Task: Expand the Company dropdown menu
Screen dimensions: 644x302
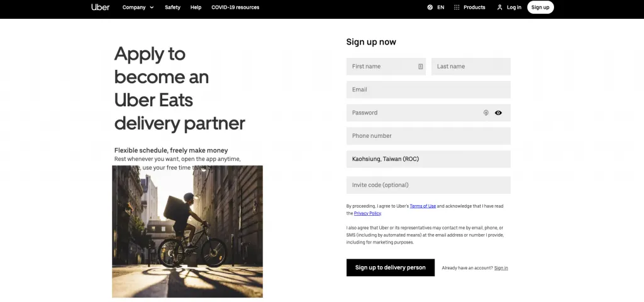Action: 138,8
